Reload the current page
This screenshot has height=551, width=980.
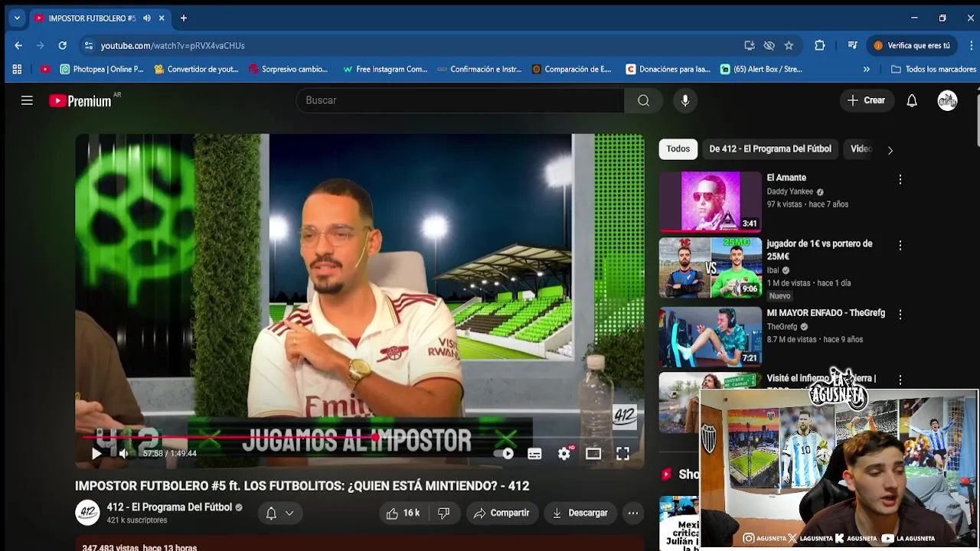click(62, 45)
